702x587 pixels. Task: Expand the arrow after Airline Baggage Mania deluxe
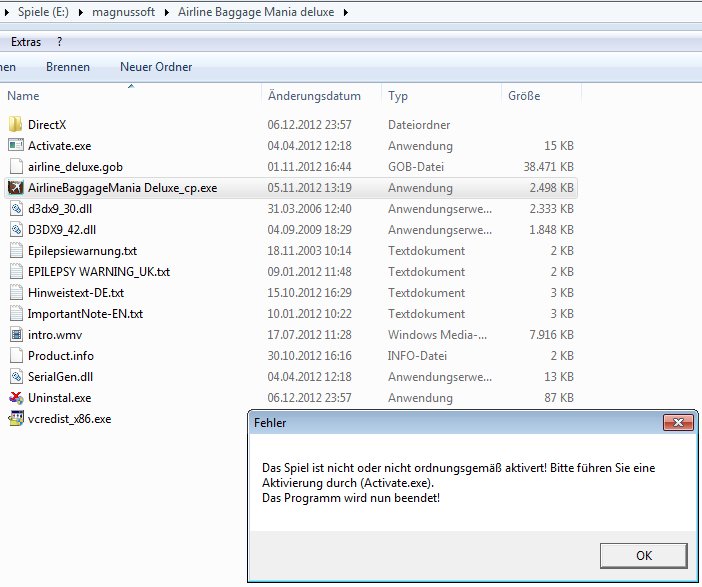coord(346,13)
